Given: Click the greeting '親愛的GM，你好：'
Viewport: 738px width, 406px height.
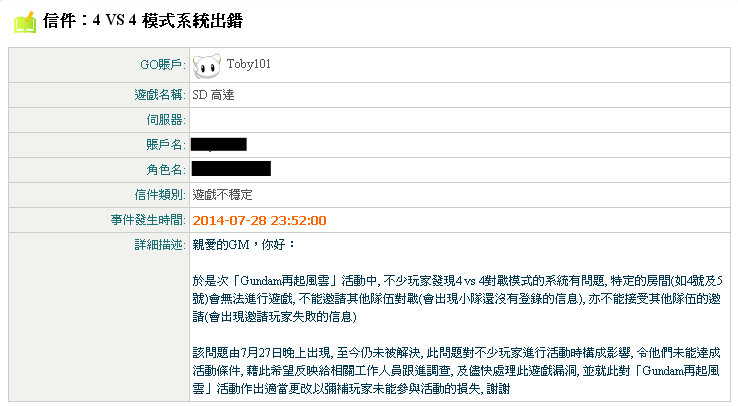Looking at the screenshot, I should coord(244,245).
